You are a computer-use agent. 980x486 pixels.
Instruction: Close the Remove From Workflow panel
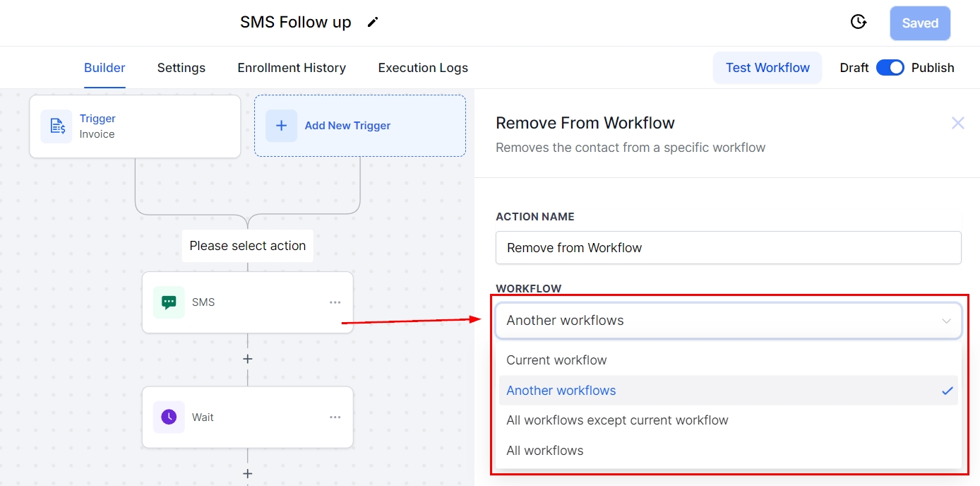(x=957, y=124)
